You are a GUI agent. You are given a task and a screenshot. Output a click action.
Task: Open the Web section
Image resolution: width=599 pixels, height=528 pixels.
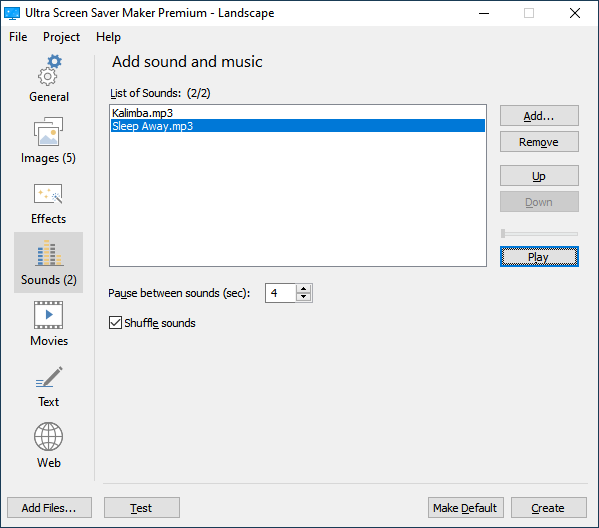click(x=49, y=445)
